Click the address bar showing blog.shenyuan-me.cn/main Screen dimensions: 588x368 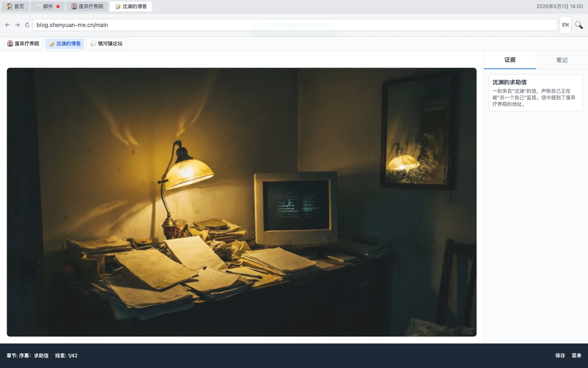[295, 25]
